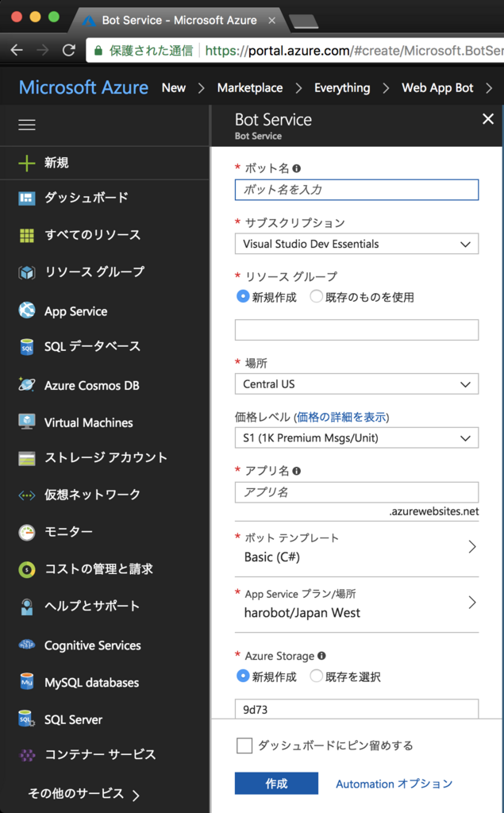Open the サブスクリプション dropdown
504x813 pixels.
(x=356, y=244)
